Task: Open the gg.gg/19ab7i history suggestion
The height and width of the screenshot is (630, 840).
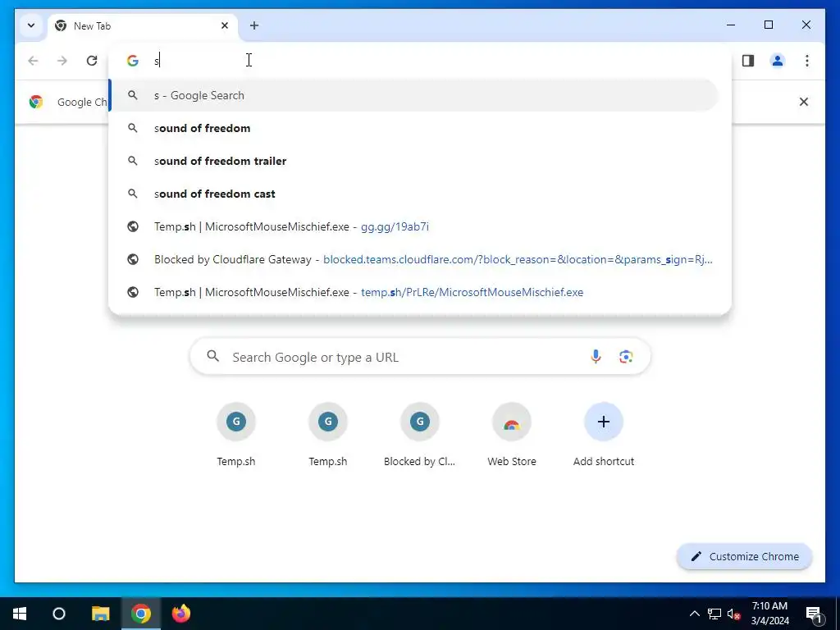Action: coord(413,226)
